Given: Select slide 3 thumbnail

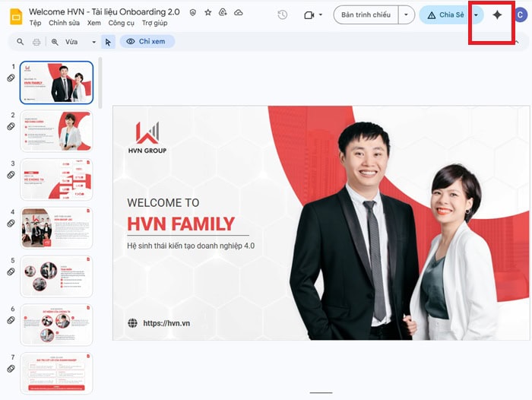Looking at the screenshot, I should (56, 179).
